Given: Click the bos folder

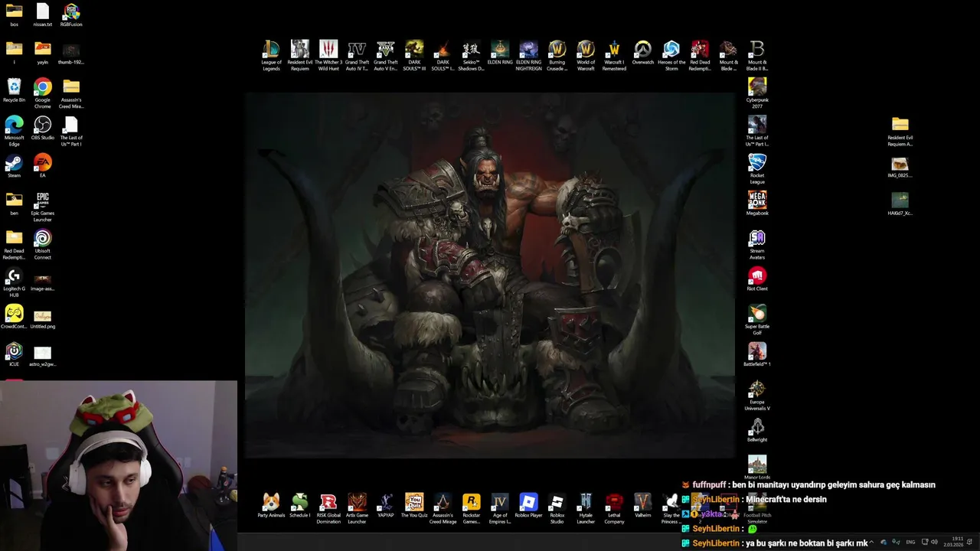Looking at the screenshot, I should pyautogui.click(x=14, y=15).
